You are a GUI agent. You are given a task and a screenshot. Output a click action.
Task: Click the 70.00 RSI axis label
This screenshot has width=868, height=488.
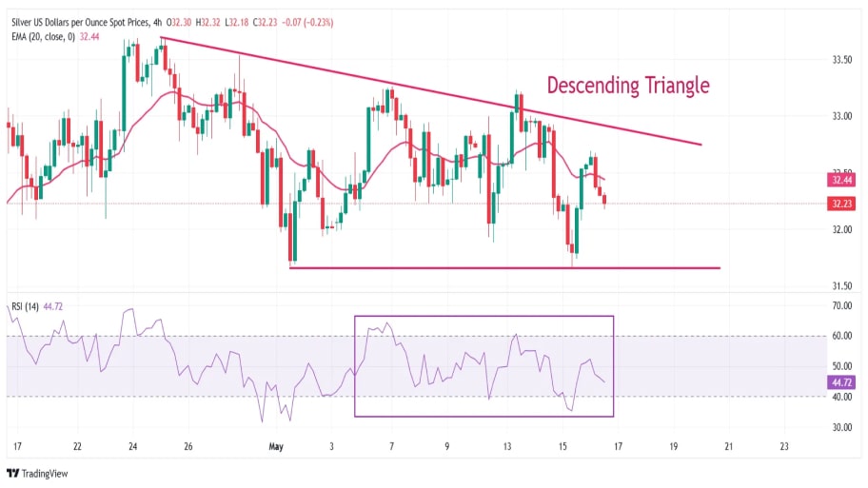[x=842, y=305]
